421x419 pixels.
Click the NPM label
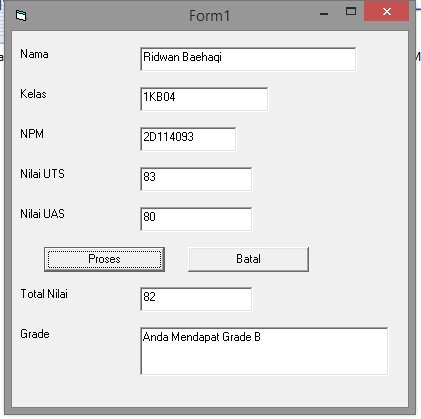(x=32, y=134)
